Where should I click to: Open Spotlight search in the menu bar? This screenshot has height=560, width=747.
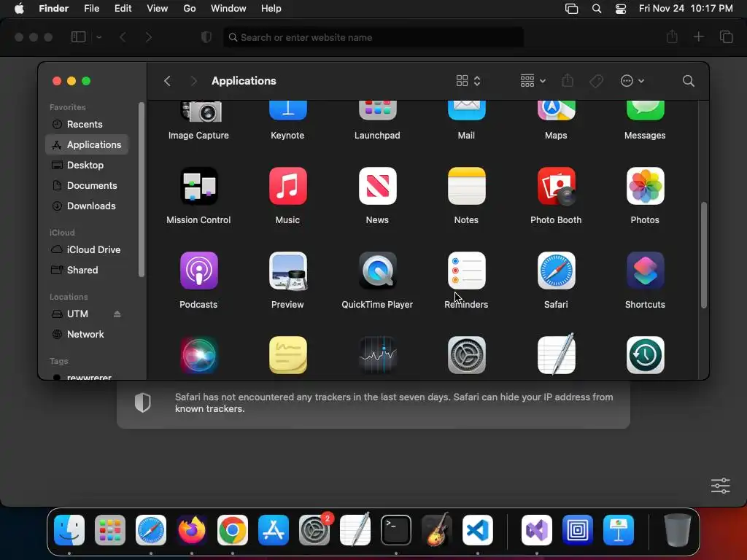[597, 9]
